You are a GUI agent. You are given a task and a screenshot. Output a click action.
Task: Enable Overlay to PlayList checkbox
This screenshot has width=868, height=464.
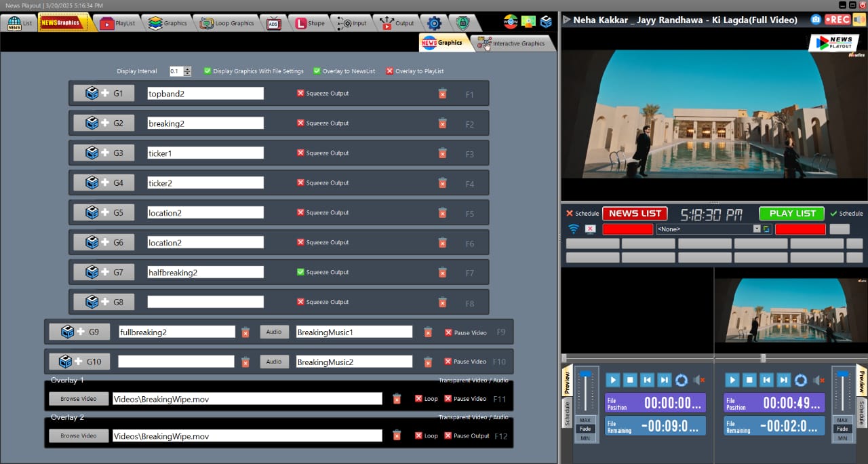click(389, 71)
